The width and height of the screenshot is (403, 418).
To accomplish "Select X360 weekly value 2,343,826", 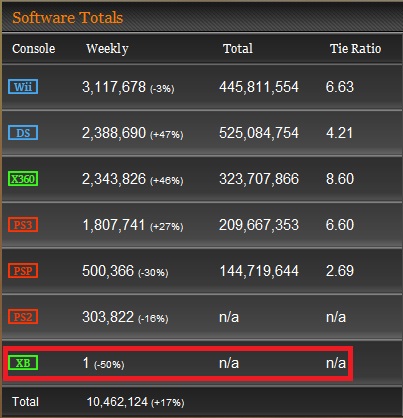I will 114,179.
